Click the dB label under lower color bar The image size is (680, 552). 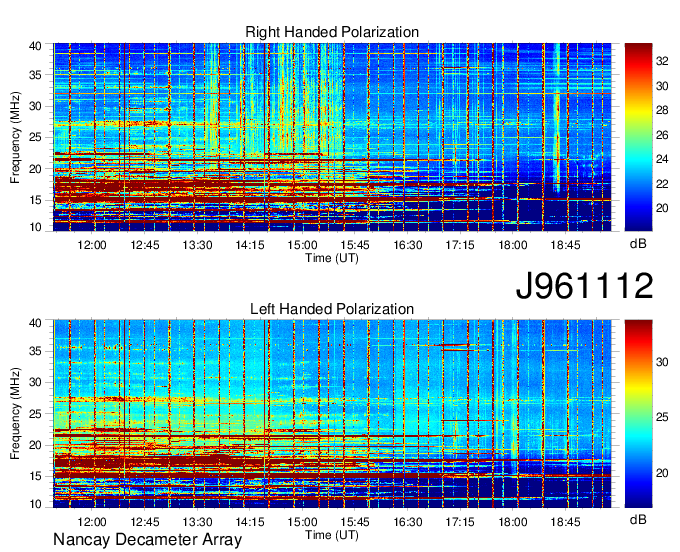[638, 519]
